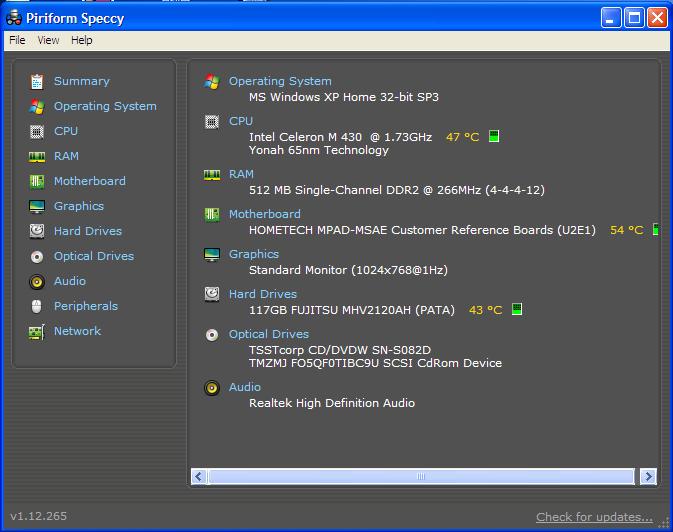673x532 pixels.
Task: Click the Operating System heading link in summary
Action: click(x=280, y=81)
